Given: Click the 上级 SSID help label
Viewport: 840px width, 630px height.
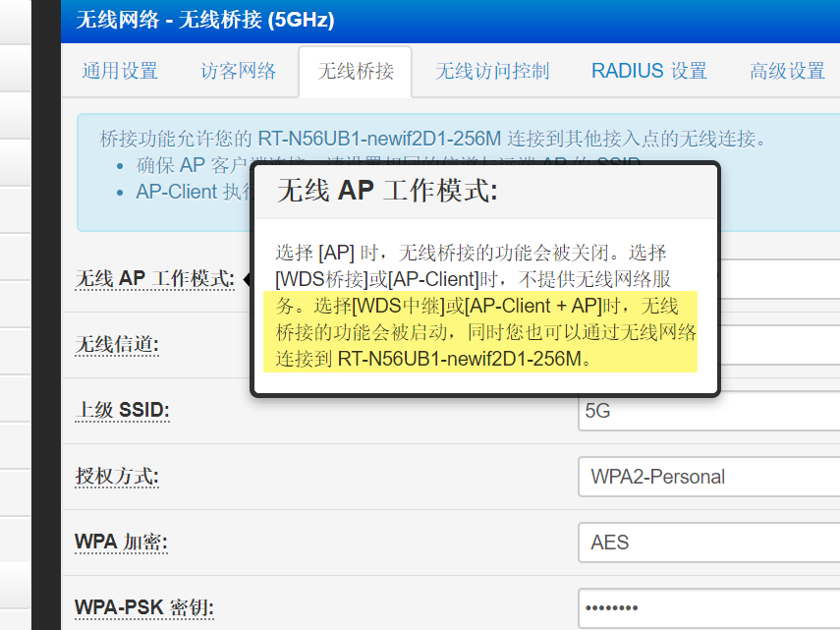Looking at the screenshot, I should pyautogui.click(x=122, y=411).
